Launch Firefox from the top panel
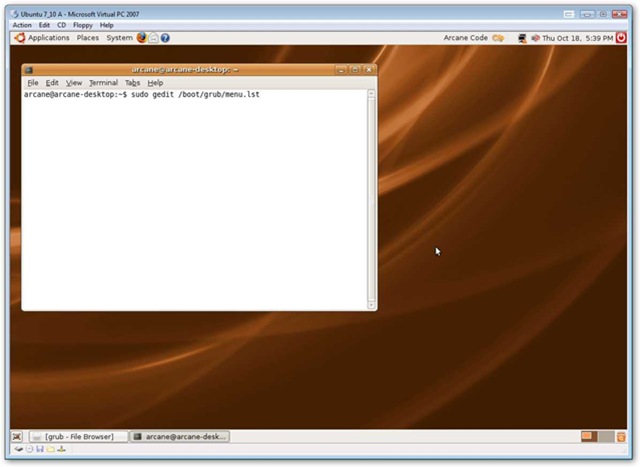Screen dimensions: 640x467 (141, 38)
